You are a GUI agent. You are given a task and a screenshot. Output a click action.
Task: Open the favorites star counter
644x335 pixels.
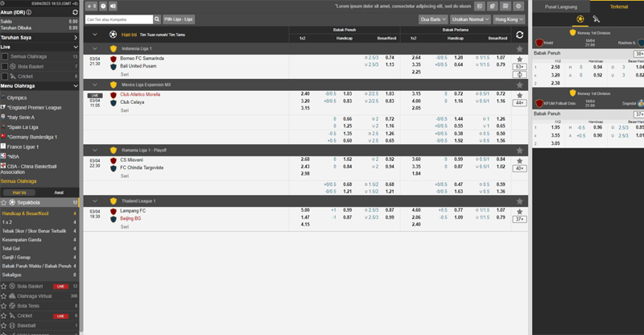point(91,6)
